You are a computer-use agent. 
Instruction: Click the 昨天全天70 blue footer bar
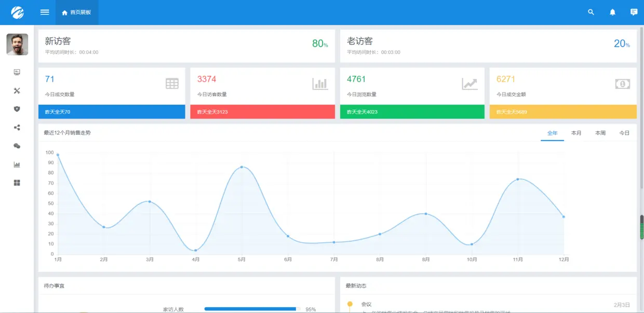pos(112,112)
